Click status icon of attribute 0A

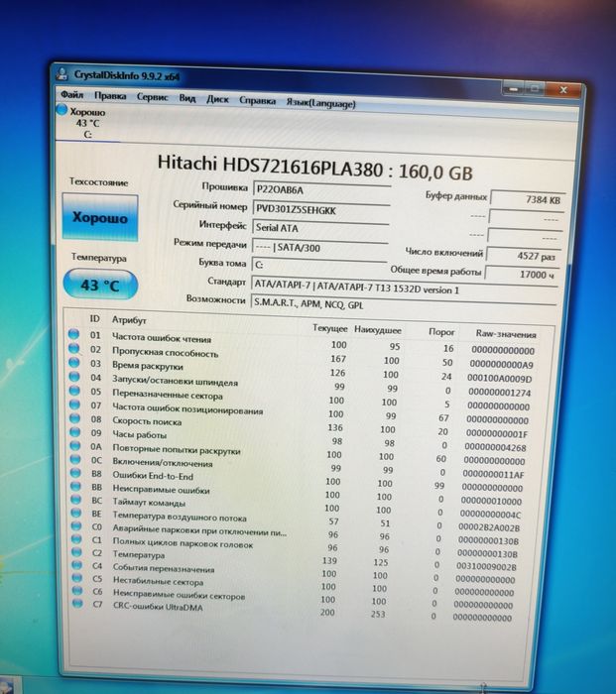(75, 446)
